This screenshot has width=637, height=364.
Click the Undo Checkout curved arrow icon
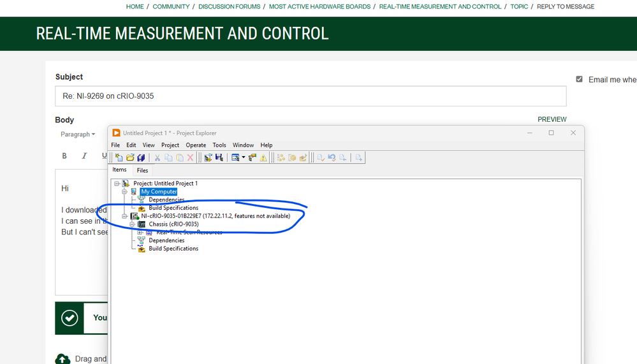[332, 157]
